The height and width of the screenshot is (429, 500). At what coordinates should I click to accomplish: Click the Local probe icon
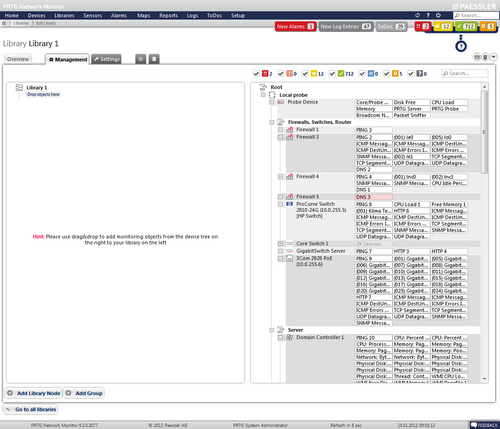pyautogui.click(x=272, y=95)
